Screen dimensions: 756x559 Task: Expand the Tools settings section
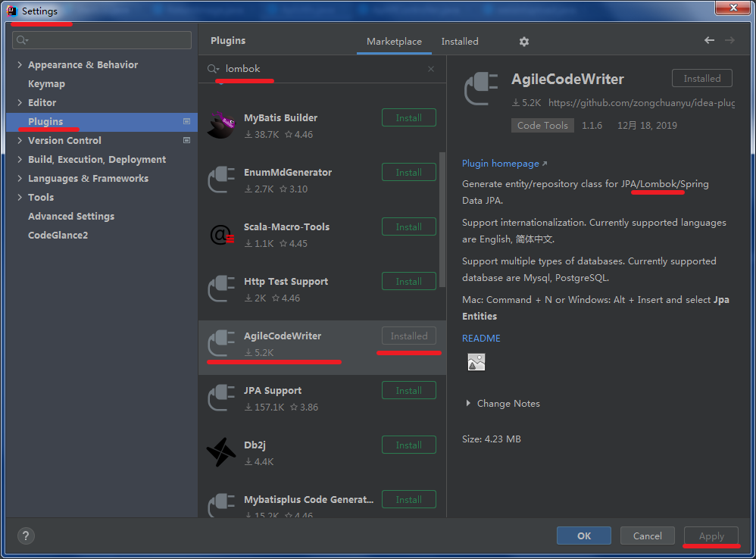(x=20, y=197)
